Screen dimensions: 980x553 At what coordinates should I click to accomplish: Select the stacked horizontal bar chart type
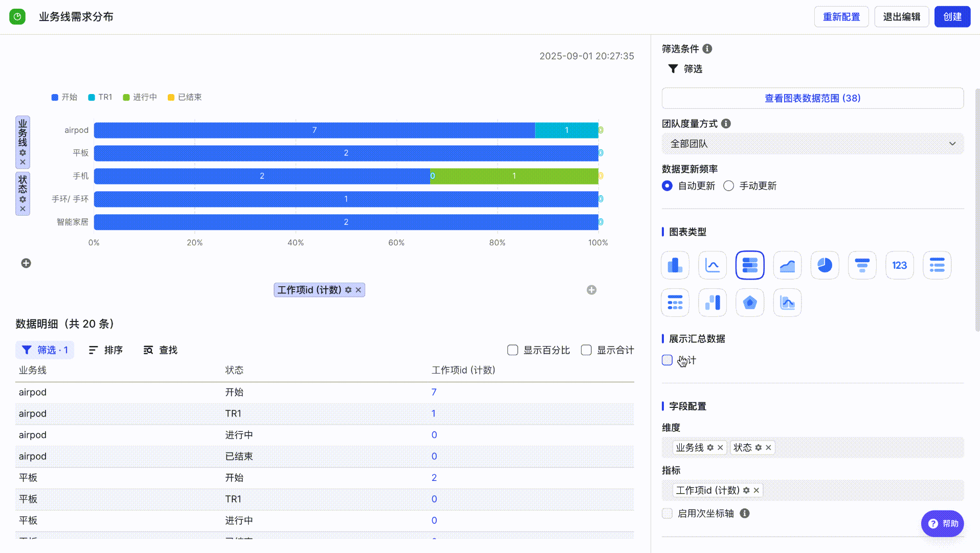pos(750,265)
